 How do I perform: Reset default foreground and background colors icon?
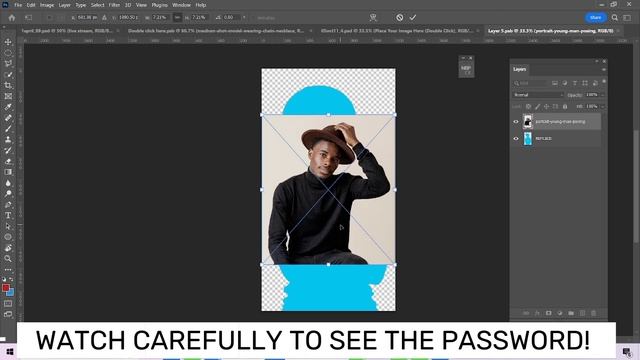coord(4,280)
